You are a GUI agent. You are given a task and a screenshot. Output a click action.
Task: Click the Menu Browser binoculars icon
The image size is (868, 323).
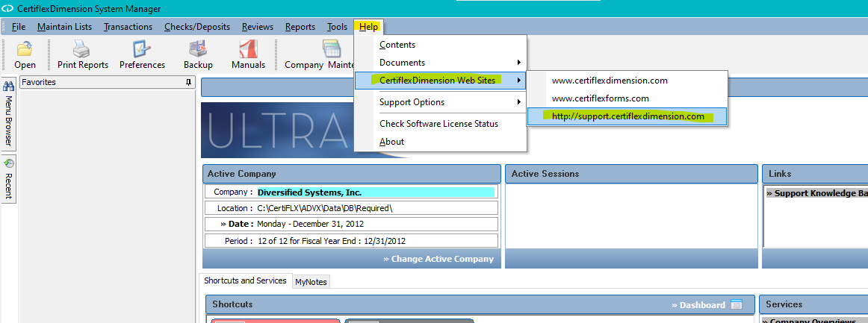pyautogui.click(x=9, y=86)
